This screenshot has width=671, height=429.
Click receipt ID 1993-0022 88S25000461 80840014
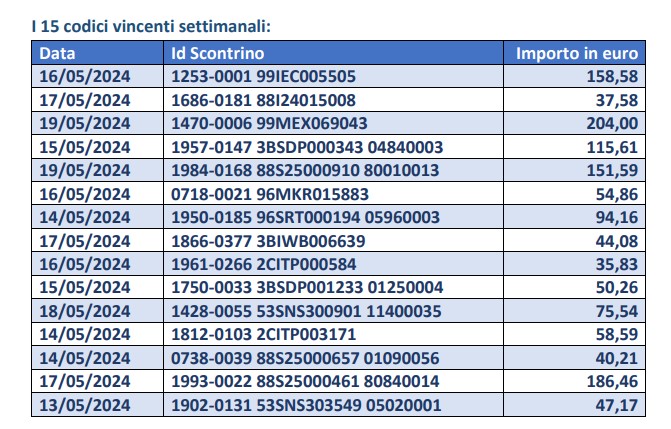pyautogui.click(x=305, y=381)
